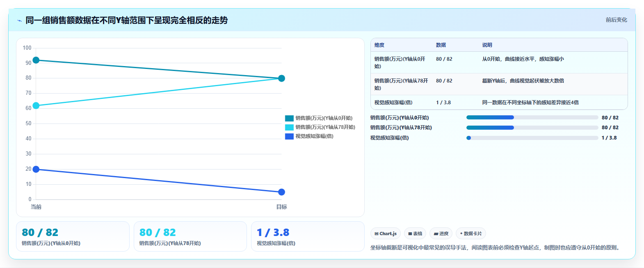The image size is (644, 268).
Task: Click the teal data point at 当前
Action: click(x=36, y=60)
